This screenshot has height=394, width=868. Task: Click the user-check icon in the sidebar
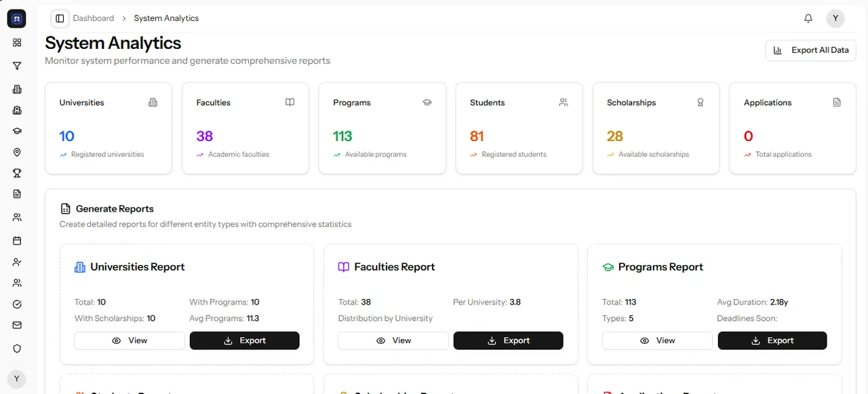17,262
